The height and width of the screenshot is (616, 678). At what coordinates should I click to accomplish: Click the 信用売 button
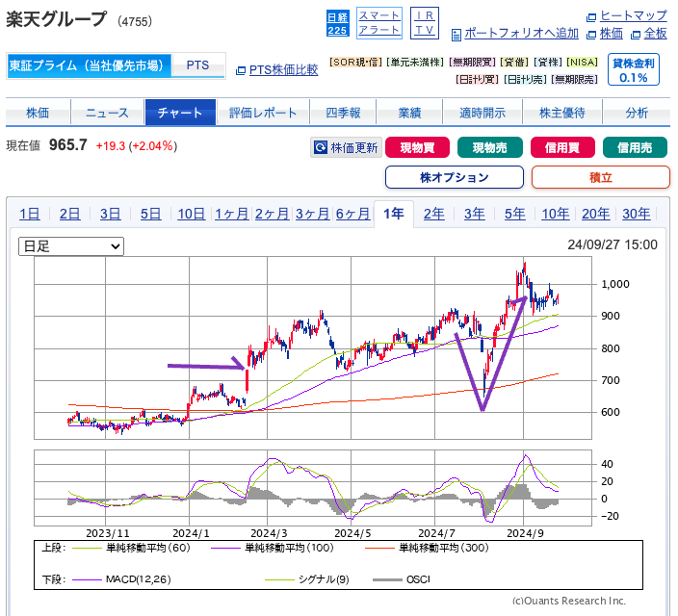pyautogui.click(x=635, y=148)
